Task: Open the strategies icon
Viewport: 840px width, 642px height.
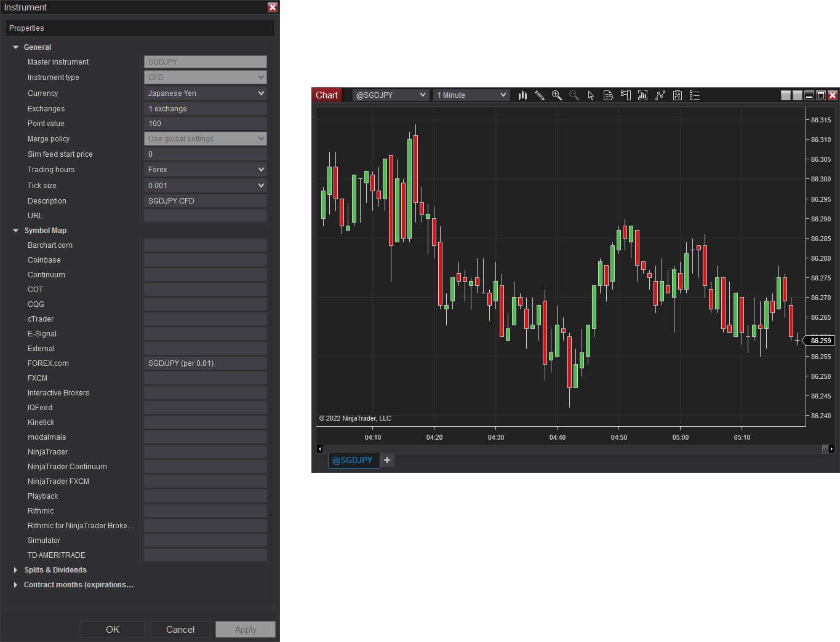Action: point(660,95)
